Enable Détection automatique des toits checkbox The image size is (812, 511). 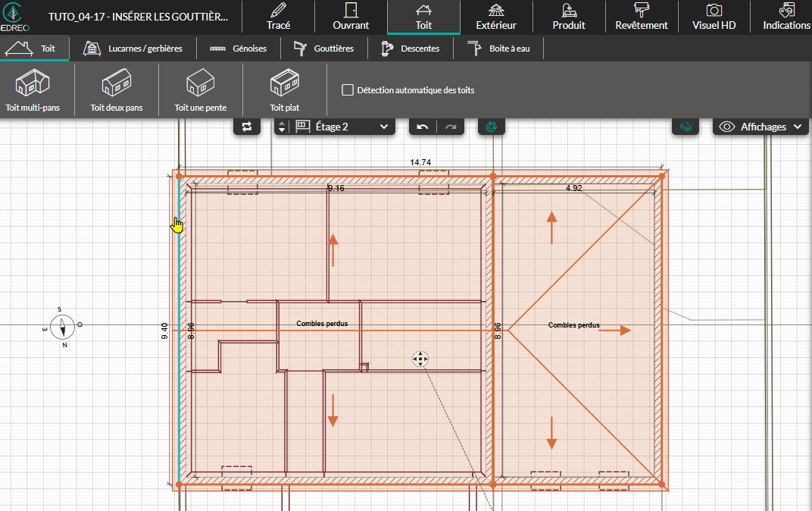(348, 90)
